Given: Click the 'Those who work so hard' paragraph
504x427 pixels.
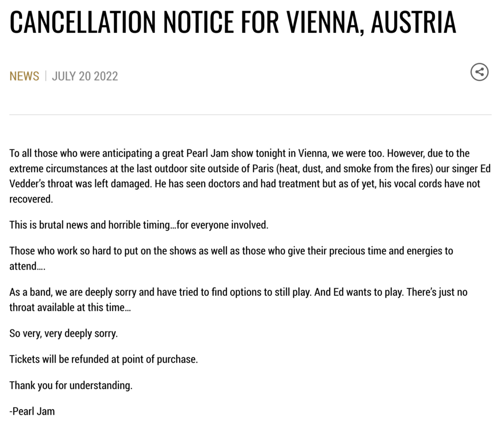Looking at the screenshot, I should click(x=231, y=258).
